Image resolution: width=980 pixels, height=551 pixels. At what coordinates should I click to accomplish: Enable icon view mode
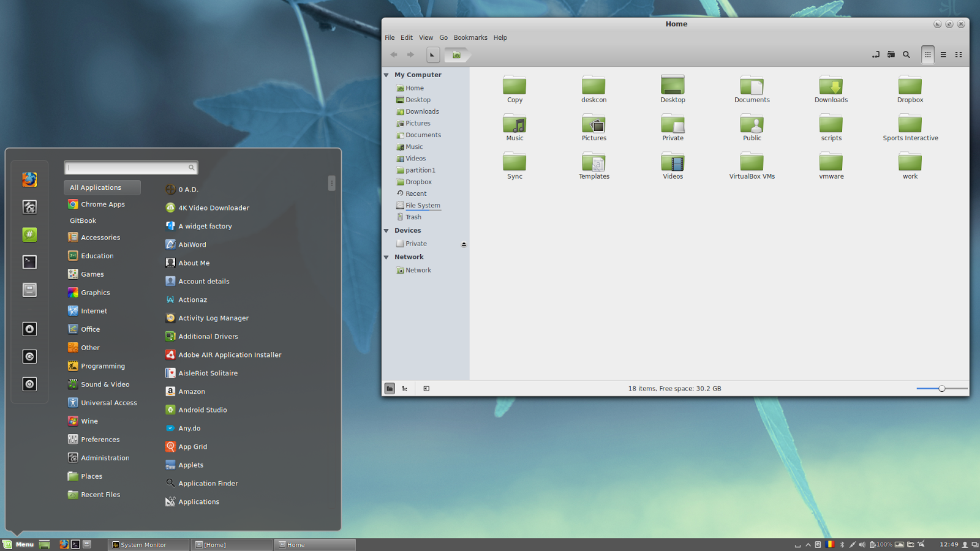coord(927,54)
